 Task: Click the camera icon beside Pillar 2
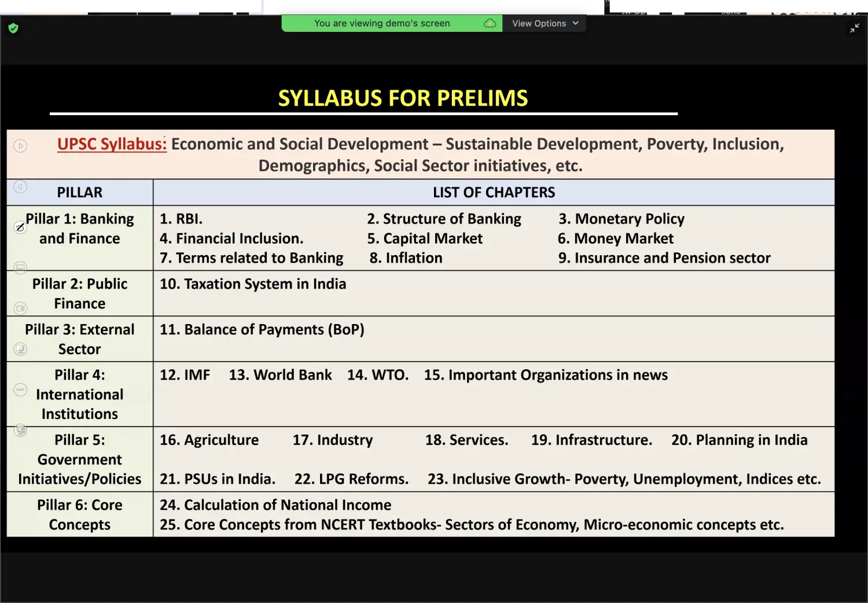[20, 308]
